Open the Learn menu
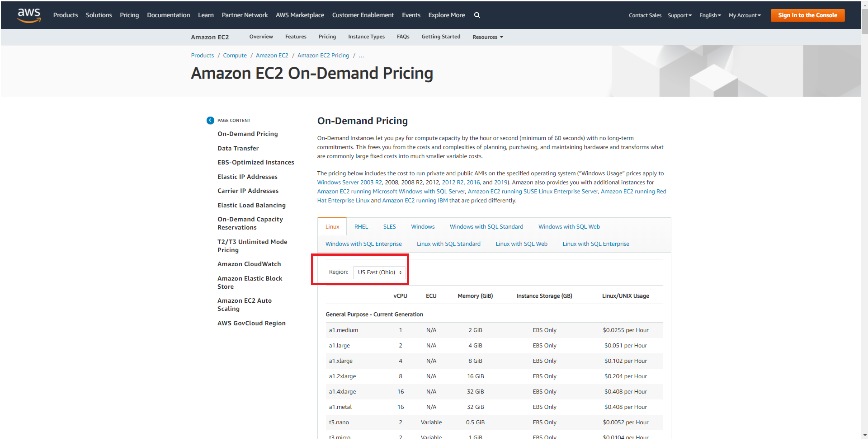This screenshot has width=868, height=441. (x=206, y=15)
